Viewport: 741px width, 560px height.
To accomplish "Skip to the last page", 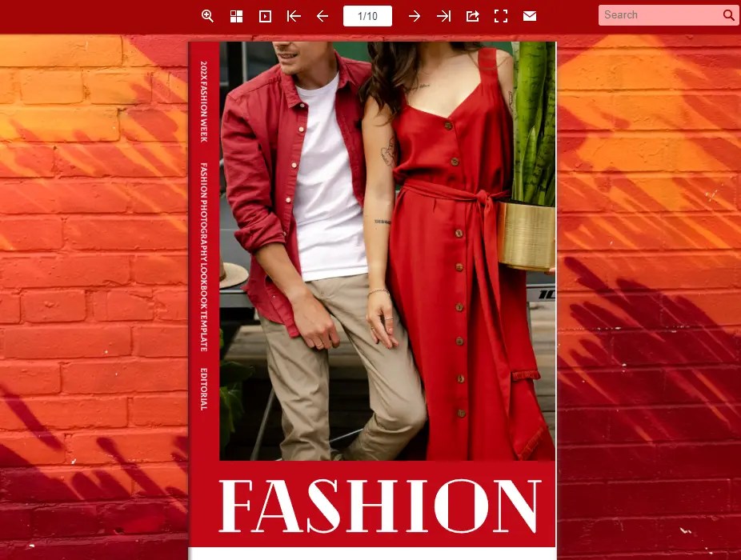I will pos(443,16).
